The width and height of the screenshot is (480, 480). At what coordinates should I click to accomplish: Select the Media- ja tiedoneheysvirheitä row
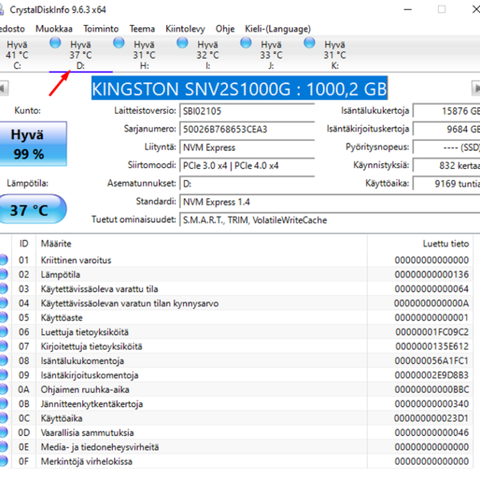pos(237,447)
